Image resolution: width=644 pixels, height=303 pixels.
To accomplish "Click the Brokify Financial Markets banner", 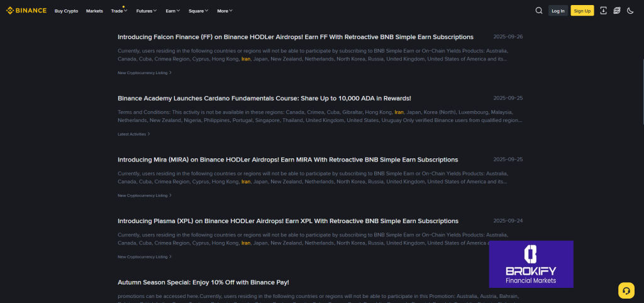I will point(531,264).
